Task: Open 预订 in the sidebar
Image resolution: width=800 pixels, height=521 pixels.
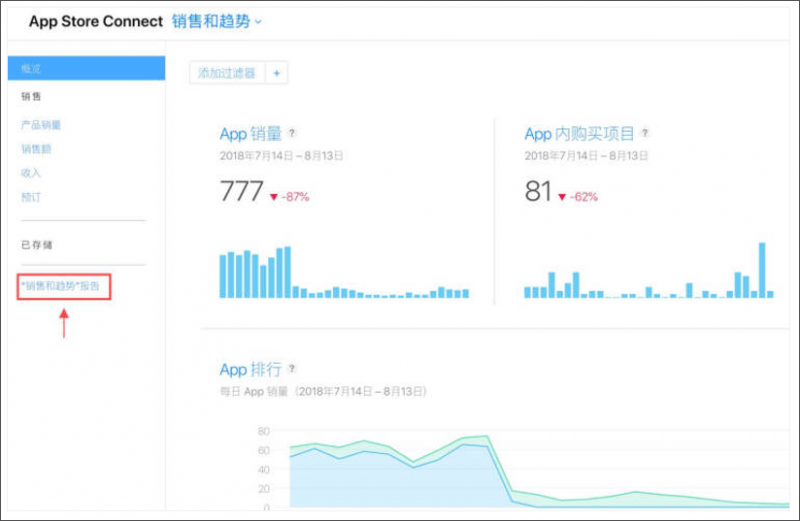Action: coord(31,197)
